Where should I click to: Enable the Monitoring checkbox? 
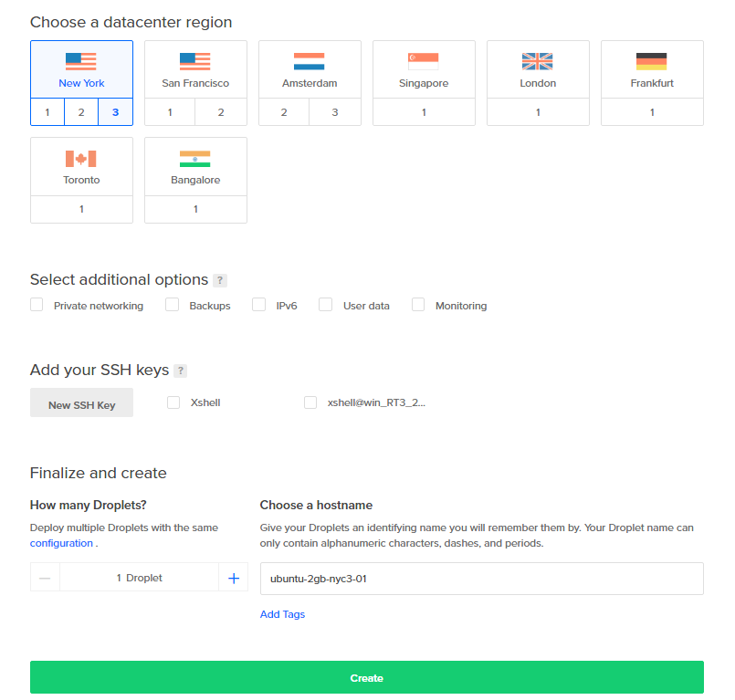418,305
